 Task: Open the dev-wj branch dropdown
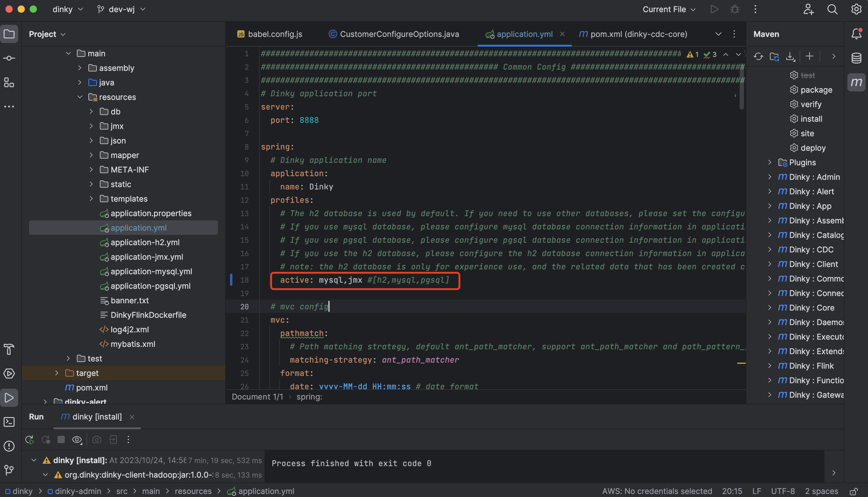121,9
